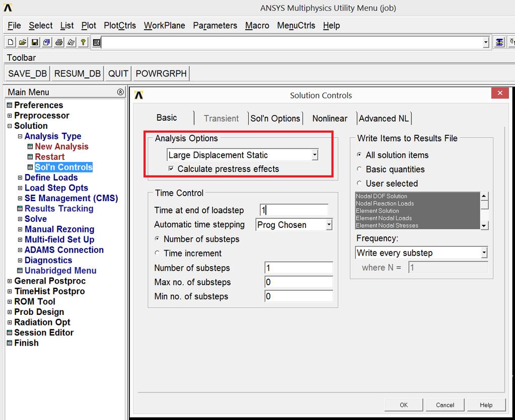
Task: Open Results Tracking item
Action: (x=59, y=208)
